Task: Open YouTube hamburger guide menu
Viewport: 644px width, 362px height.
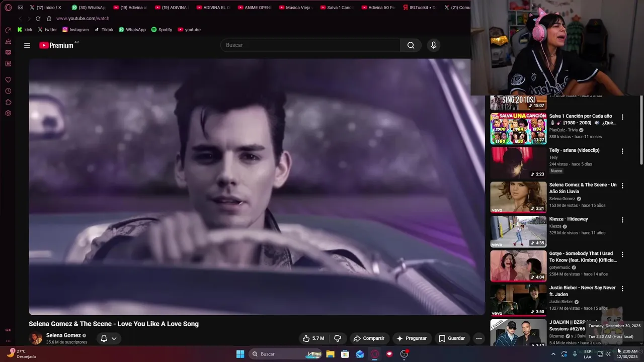Action: pos(27,45)
